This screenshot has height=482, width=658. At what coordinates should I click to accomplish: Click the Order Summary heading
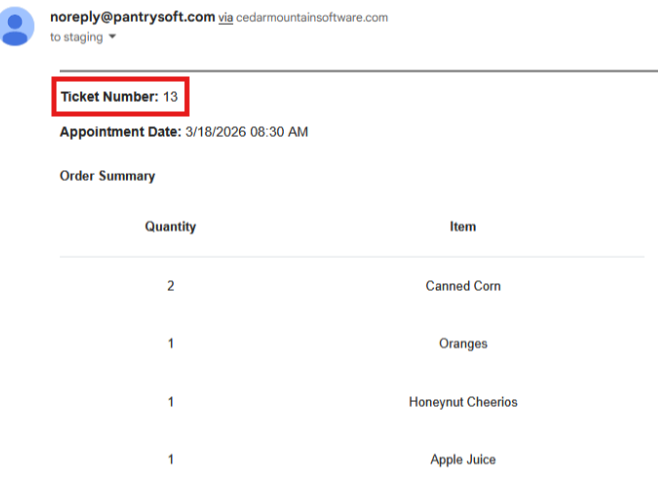pyautogui.click(x=107, y=176)
